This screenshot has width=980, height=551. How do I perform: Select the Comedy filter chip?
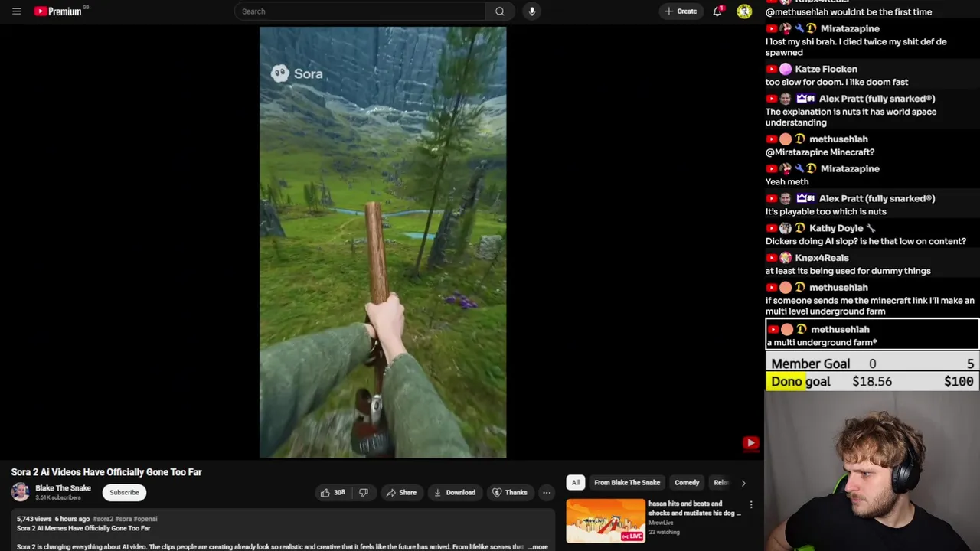(x=687, y=483)
